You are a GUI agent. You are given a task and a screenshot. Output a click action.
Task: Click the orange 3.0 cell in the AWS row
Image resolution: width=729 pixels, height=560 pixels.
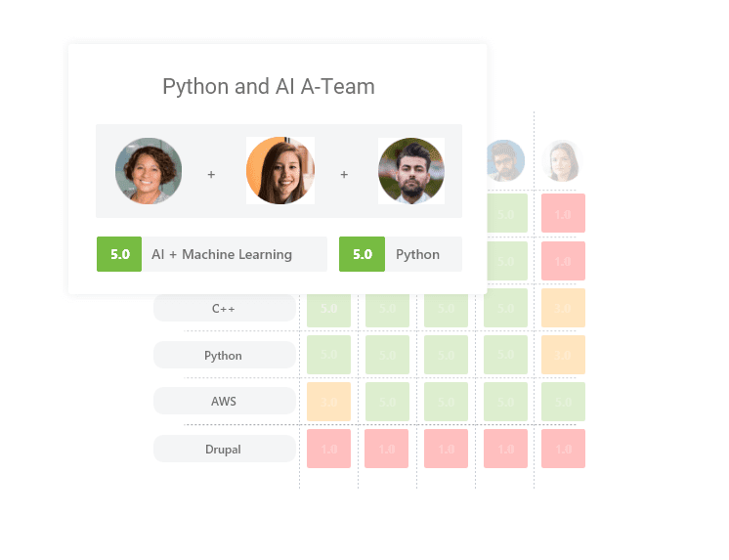coord(328,402)
